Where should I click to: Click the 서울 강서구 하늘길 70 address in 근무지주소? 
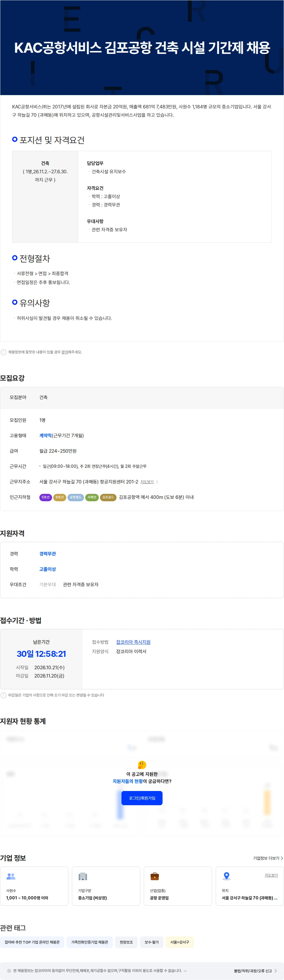click(89, 482)
